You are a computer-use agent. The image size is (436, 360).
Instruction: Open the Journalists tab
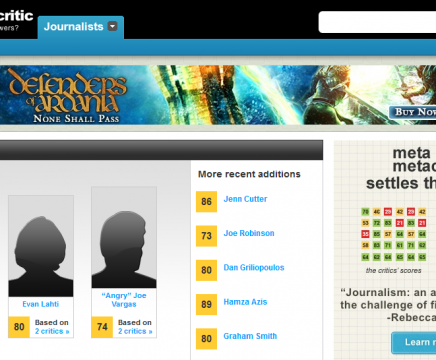(x=81, y=27)
